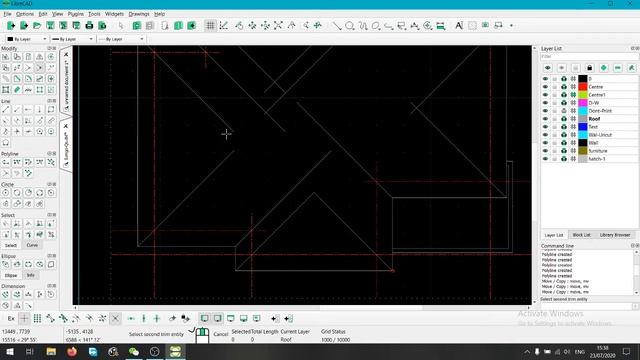
Task: Toggle construction mode for Centre1 layer
Action: point(573,95)
